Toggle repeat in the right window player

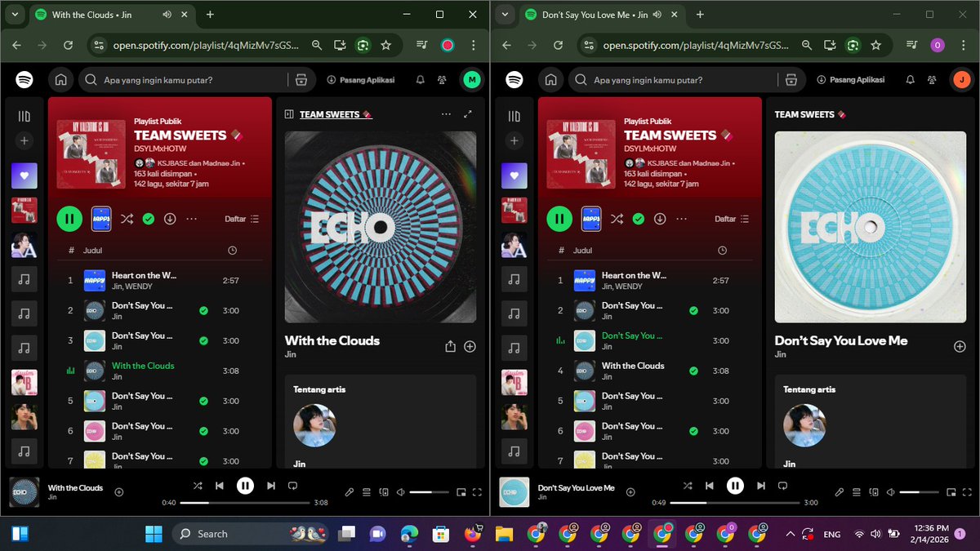783,486
